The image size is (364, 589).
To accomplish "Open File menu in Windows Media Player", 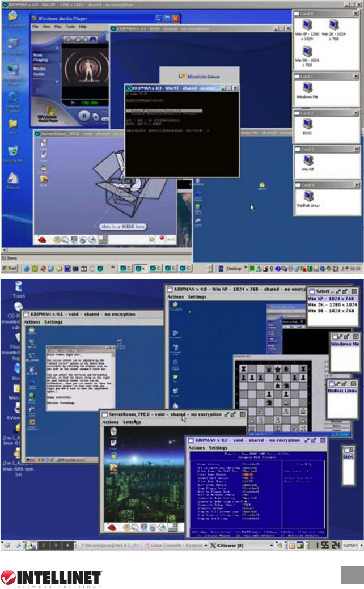I will (35, 27).
